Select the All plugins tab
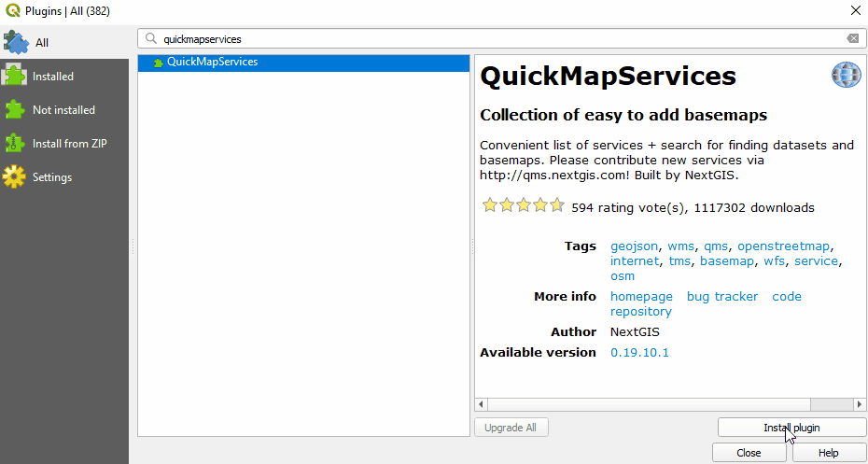This screenshot has height=464, width=868. (x=64, y=43)
